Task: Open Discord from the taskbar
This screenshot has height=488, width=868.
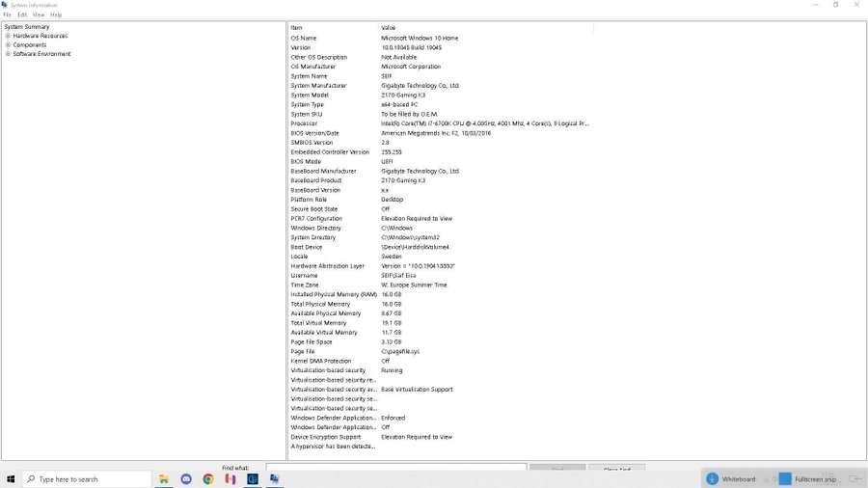Action: click(186, 478)
